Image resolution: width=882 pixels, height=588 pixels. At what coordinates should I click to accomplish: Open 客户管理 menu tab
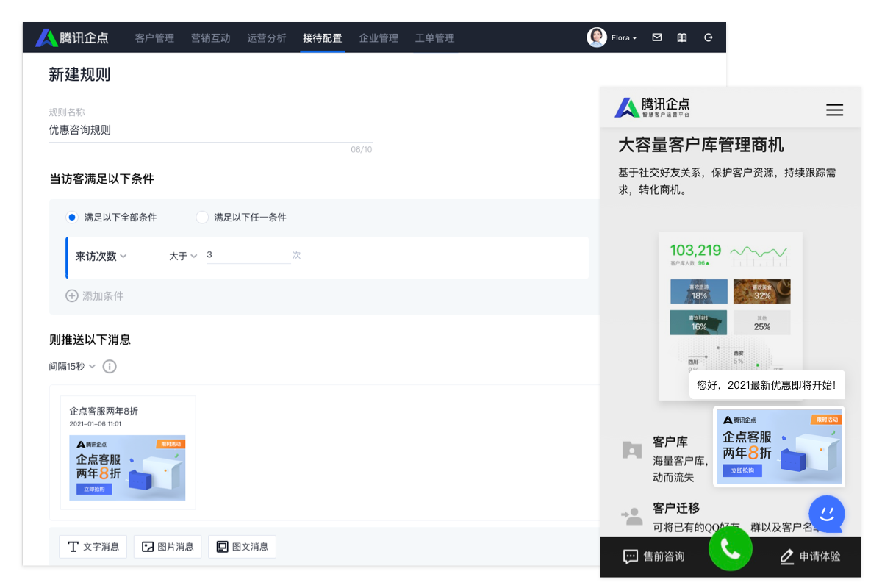point(154,37)
